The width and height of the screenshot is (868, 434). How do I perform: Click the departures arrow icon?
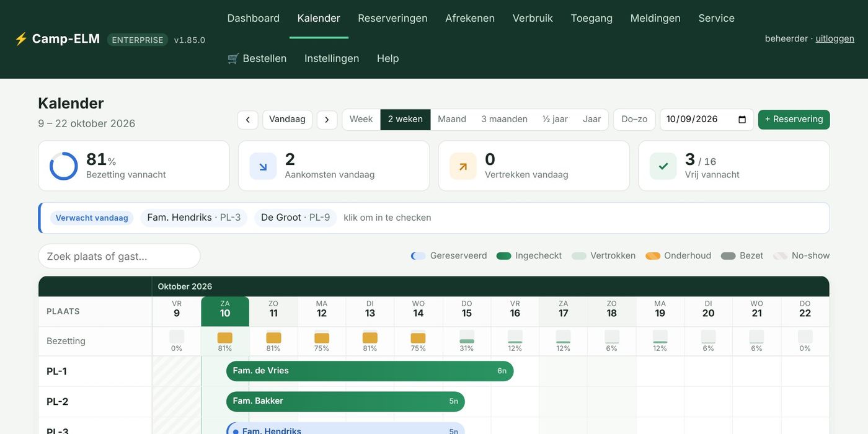[463, 166]
